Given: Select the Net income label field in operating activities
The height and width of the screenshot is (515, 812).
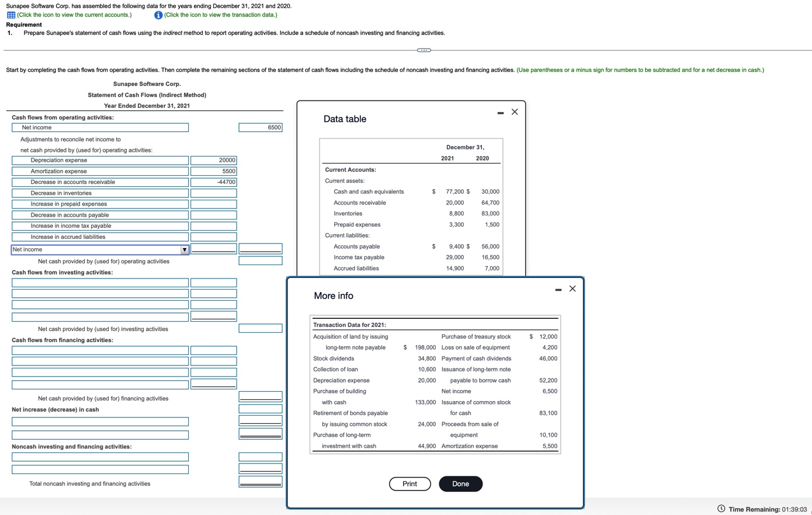Looking at the screenshot, I should coord(100,127).
